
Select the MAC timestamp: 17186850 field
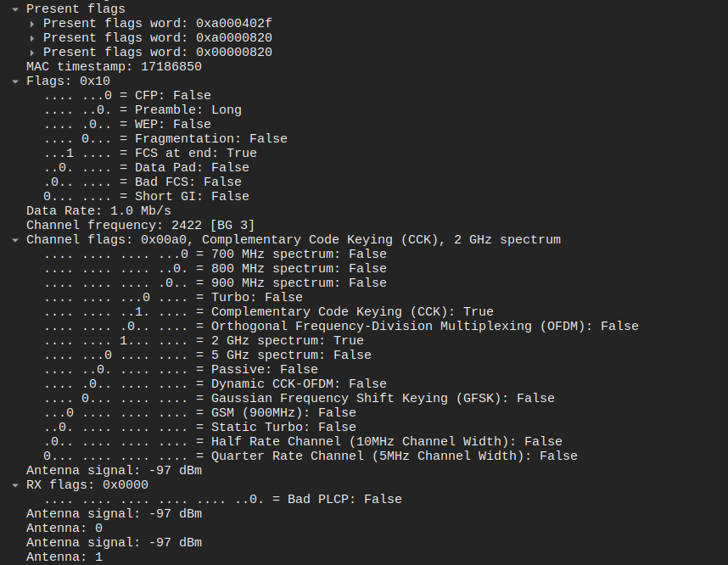(114, 67)
